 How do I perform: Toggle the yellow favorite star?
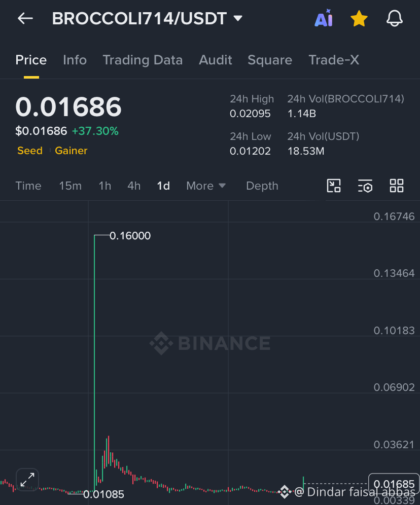pyautogui.click(x=359, y=18)
